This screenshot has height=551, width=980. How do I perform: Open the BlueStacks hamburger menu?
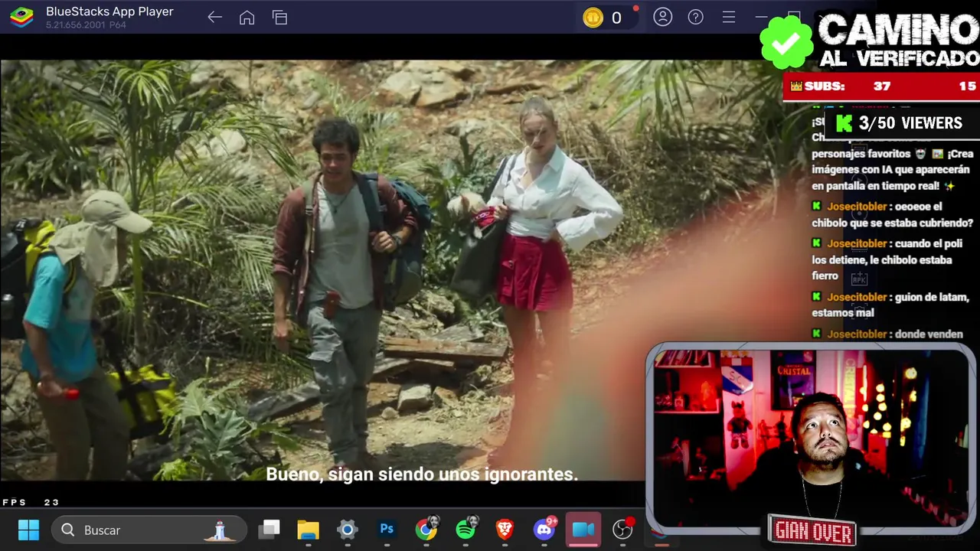[729, 17]
